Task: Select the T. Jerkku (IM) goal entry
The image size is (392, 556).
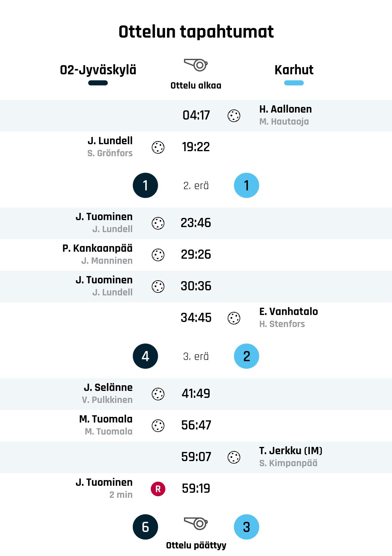Action: (x=291, y=451)
